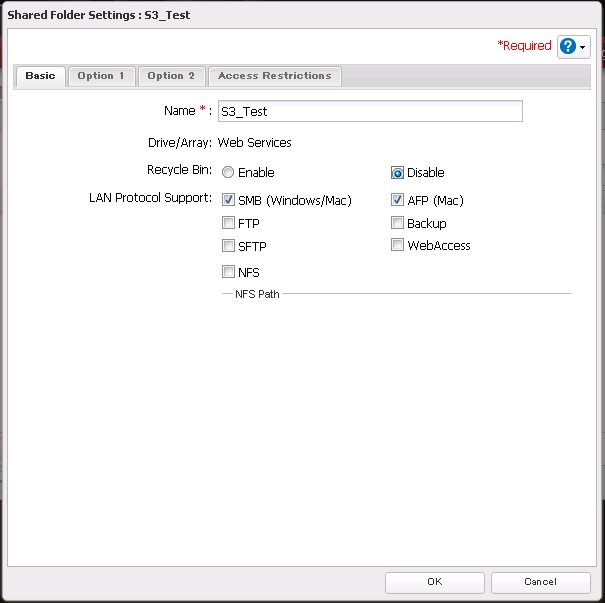Open the Option 1 tab
This screenshot has width=605, height=603.
click(x=102, y=76)
